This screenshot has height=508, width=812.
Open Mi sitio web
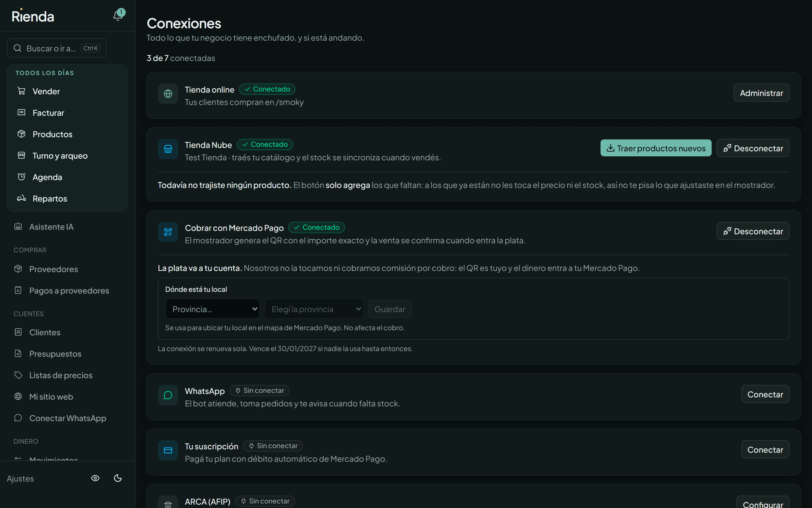(67, 397)
